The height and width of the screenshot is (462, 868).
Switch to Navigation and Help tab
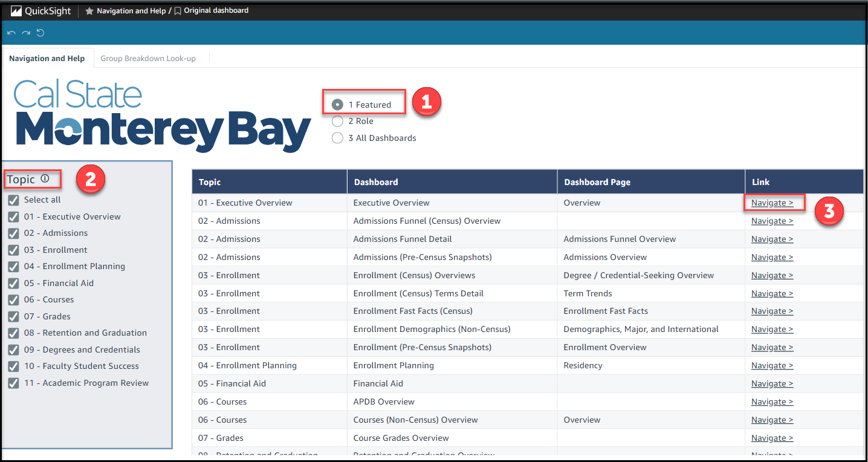(x=47, y=58)
